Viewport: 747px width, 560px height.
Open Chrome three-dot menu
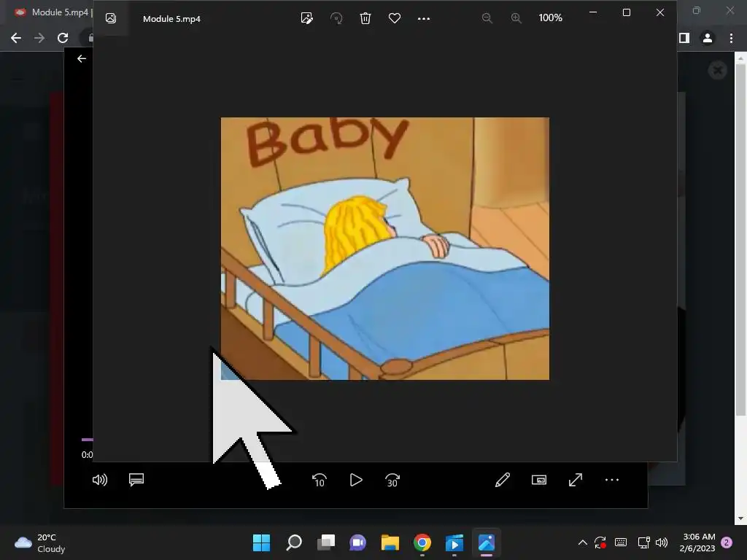point(731,38)
